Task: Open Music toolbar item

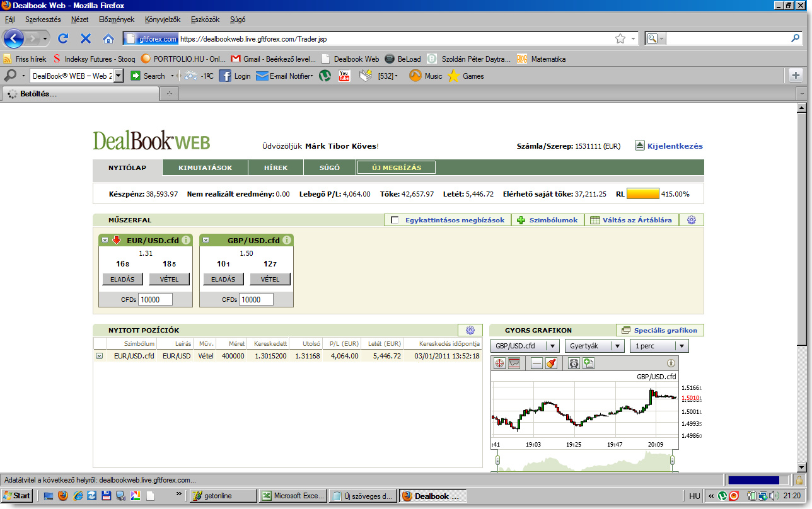Action: click(x=426, y=76)
